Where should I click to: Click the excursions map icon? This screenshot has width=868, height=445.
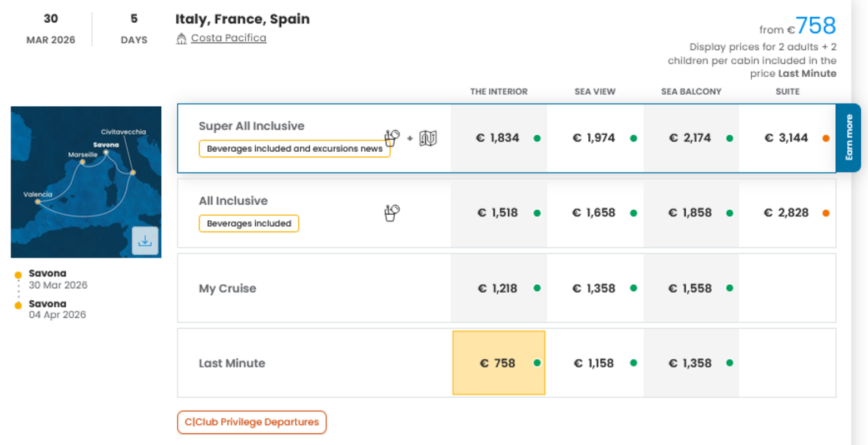(x=428, y=138)
